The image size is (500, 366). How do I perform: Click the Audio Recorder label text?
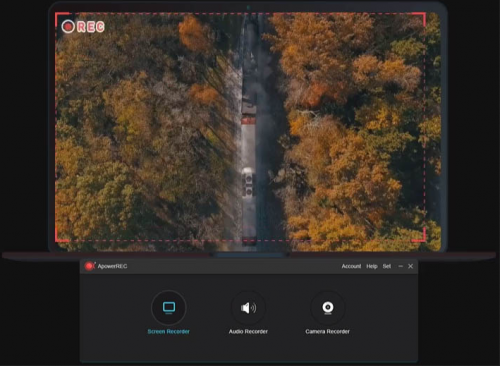click(248, 331)
